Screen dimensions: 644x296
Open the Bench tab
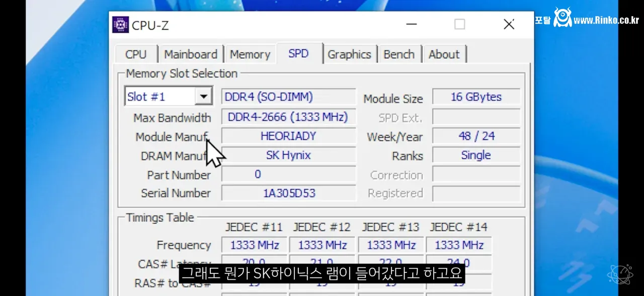[399, 54]
